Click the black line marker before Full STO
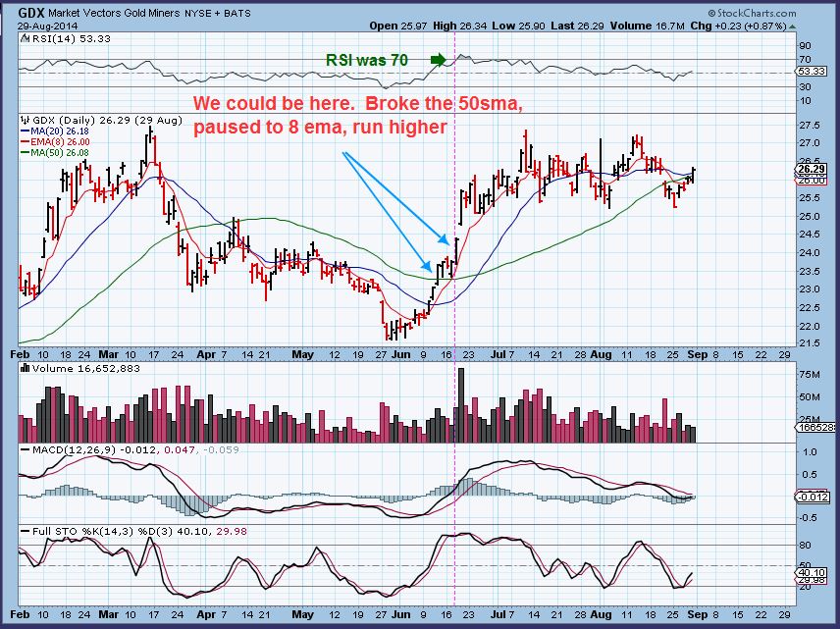 26,532
